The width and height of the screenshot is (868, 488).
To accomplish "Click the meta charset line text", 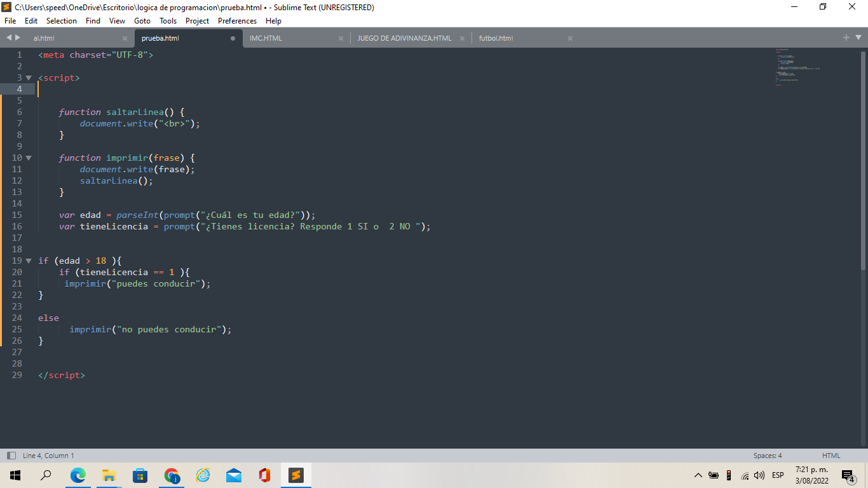I will [96, 55].
